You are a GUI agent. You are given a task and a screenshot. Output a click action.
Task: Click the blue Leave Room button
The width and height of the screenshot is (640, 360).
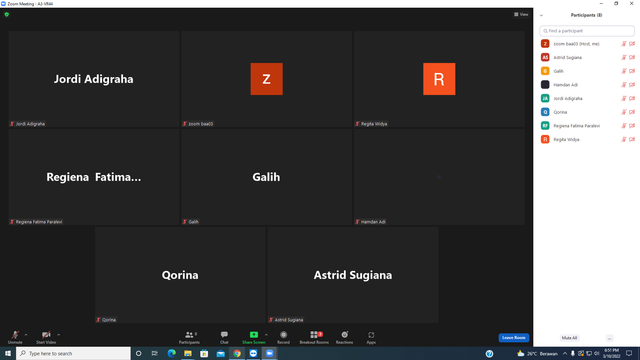(x=513, y=338)
